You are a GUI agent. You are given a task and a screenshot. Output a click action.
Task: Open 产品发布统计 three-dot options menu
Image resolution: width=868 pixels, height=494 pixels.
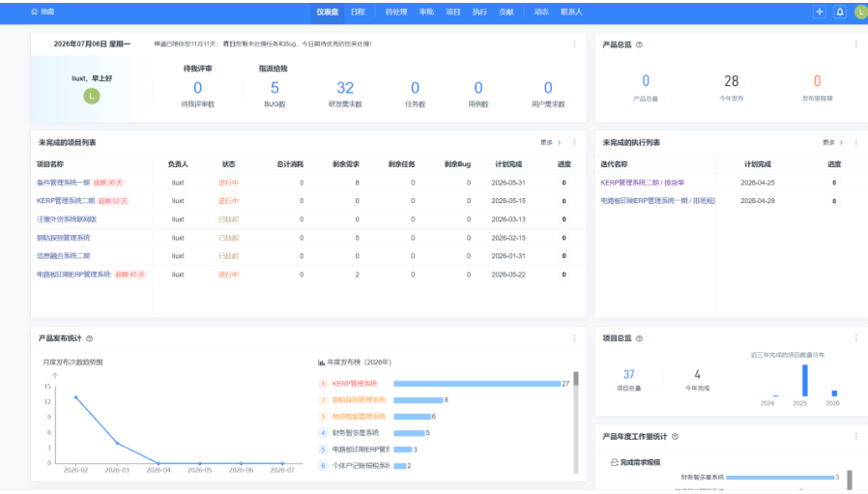click(574, 338)
